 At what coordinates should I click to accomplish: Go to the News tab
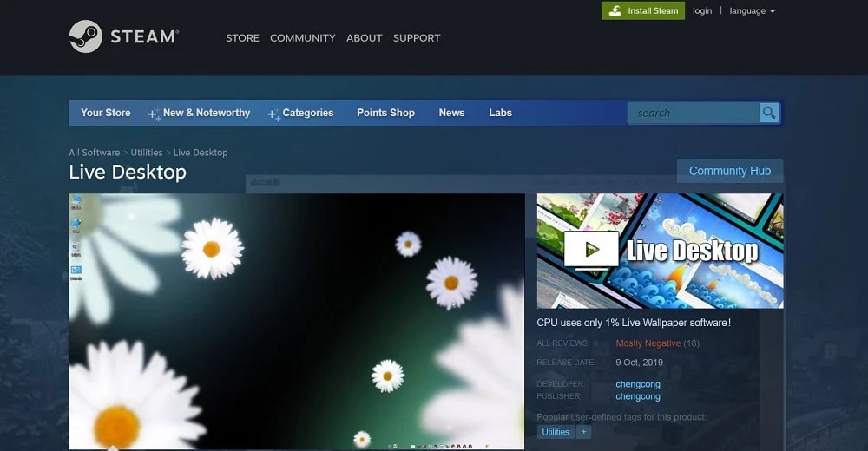point(451,113)
